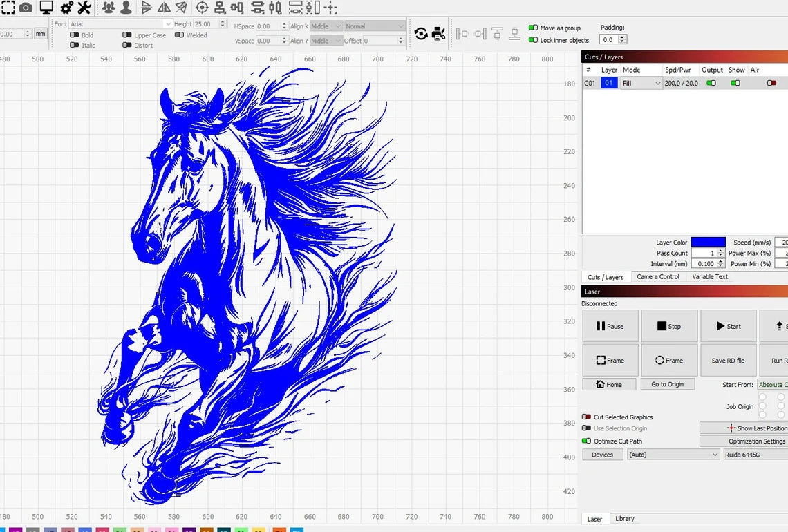This screenshot has width=788, height=532.
Task: Click the Go to Origin button
Action: coord(667,384)
